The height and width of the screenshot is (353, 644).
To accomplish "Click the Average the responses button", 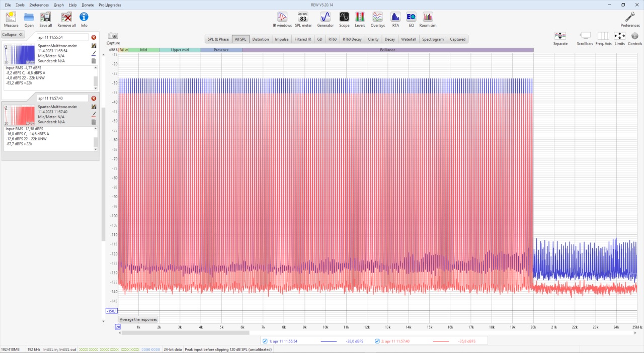I will 138,319.
